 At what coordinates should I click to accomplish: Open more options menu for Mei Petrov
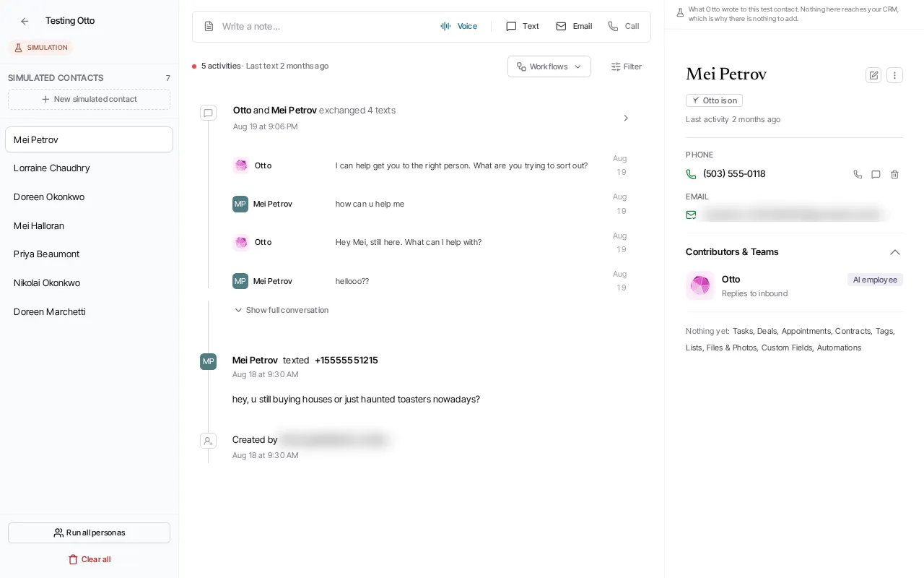pos(894,75)
